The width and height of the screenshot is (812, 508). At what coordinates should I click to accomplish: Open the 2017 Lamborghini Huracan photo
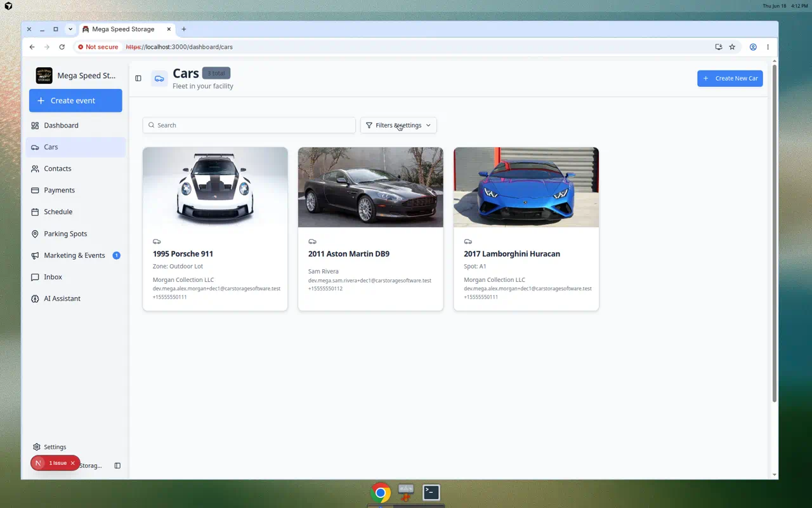[526, 187]
